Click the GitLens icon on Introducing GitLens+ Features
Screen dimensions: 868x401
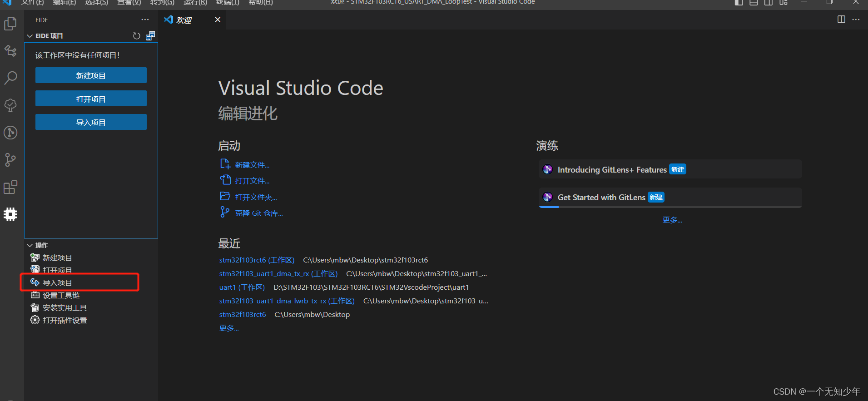(x=548, y=169)
